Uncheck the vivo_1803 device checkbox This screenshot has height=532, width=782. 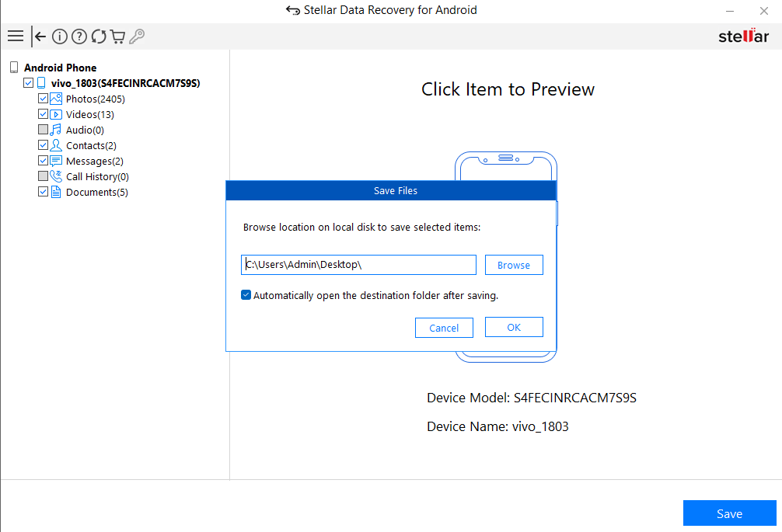point(29,83)
